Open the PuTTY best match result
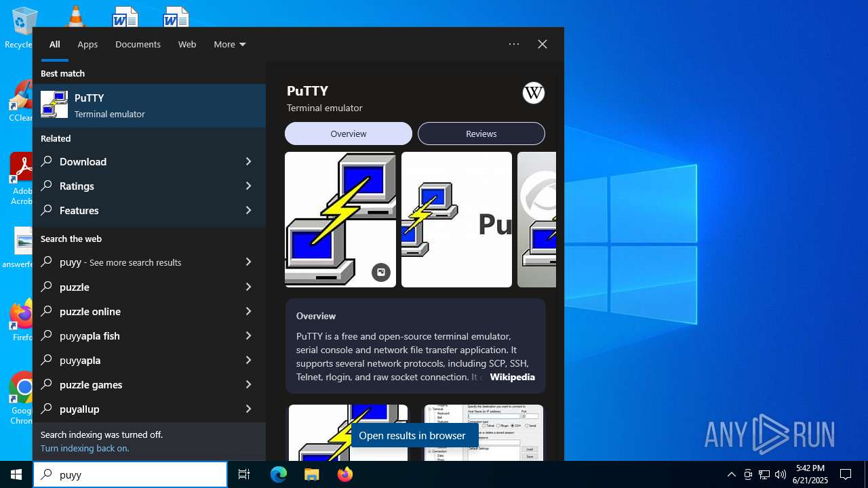Screen dimensions: 868x488 click(149, 105)
